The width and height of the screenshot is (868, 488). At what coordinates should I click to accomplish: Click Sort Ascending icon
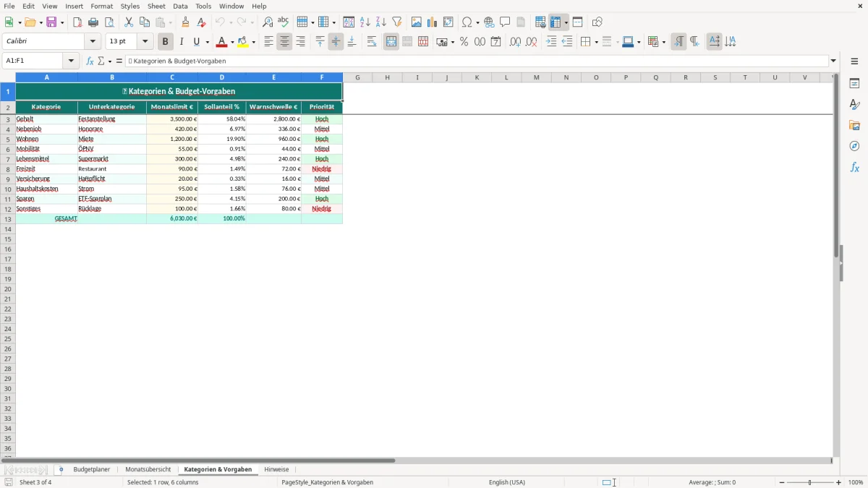[365, 22]
